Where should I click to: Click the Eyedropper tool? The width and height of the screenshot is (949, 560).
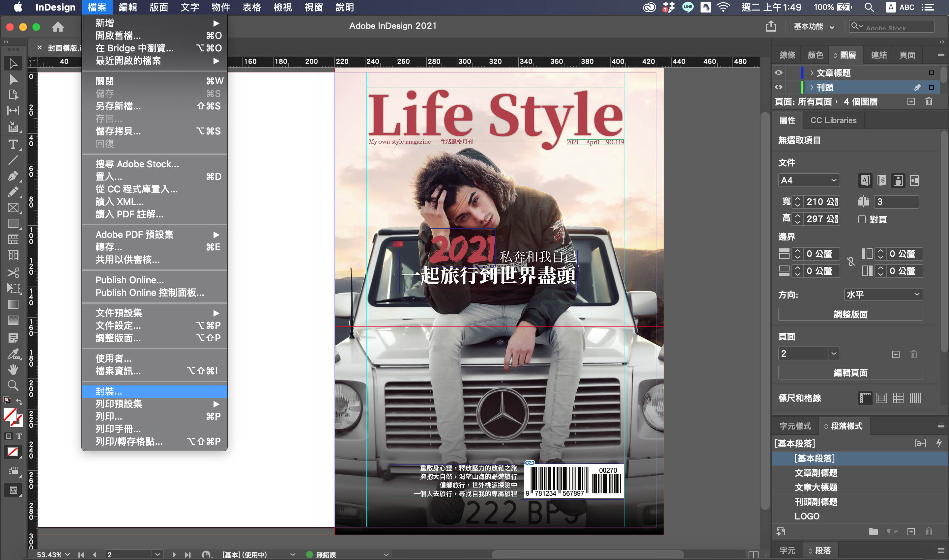[13, 354]
